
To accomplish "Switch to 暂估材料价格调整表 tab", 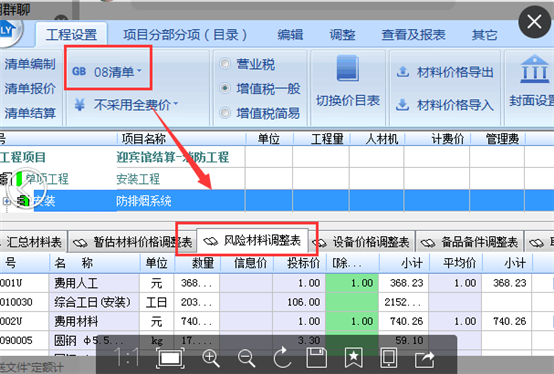I will 132,242.
